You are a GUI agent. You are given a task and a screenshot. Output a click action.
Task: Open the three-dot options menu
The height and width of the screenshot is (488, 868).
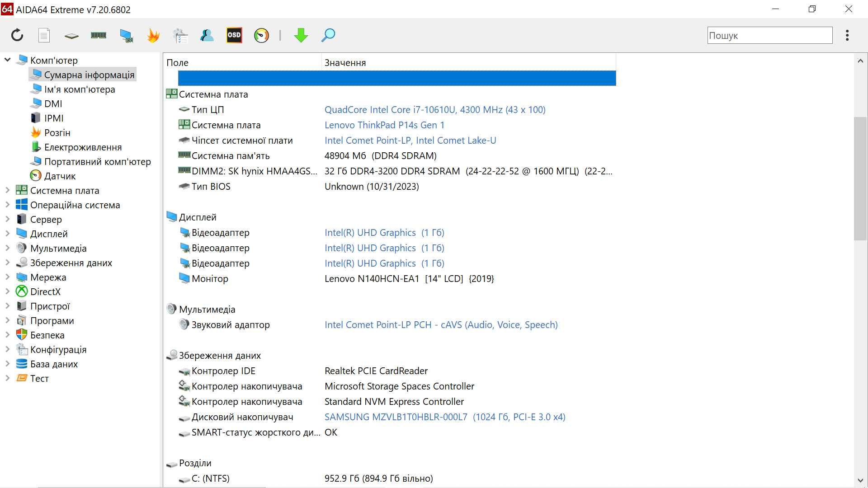tap(847, 35)
